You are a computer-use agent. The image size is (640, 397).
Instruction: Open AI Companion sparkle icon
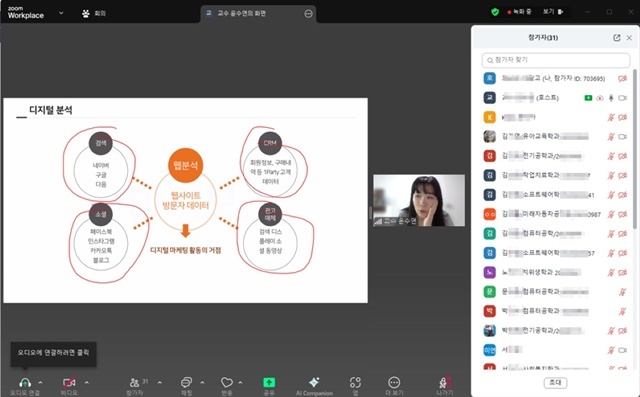pos(314,382)
